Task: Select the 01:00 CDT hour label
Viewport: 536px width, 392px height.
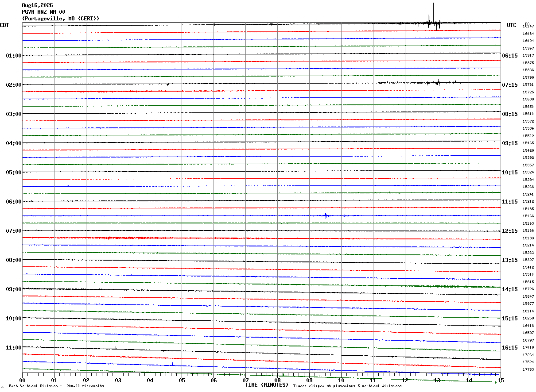Action: coord(14,56)
